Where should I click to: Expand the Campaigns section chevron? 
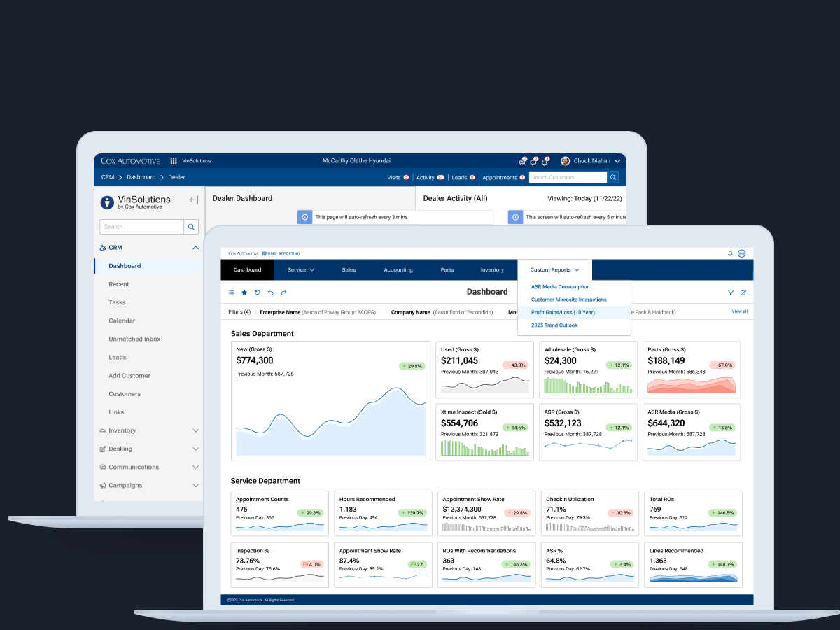[x=195, y=486]
